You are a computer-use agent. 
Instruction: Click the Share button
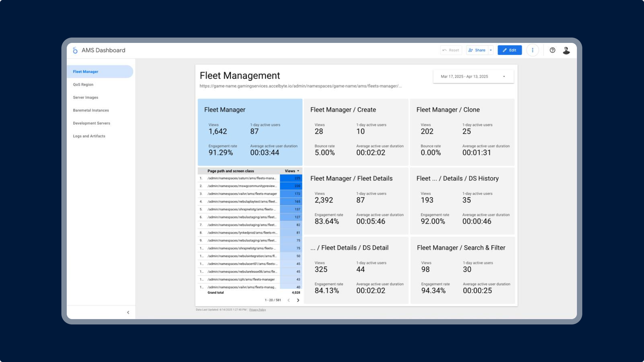click(477, 50)
